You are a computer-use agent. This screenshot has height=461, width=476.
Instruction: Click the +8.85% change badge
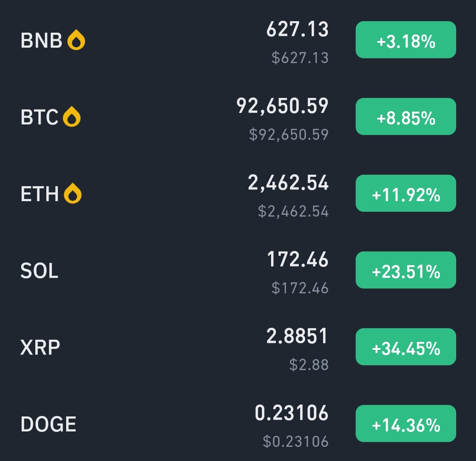[x=406, y=117]
